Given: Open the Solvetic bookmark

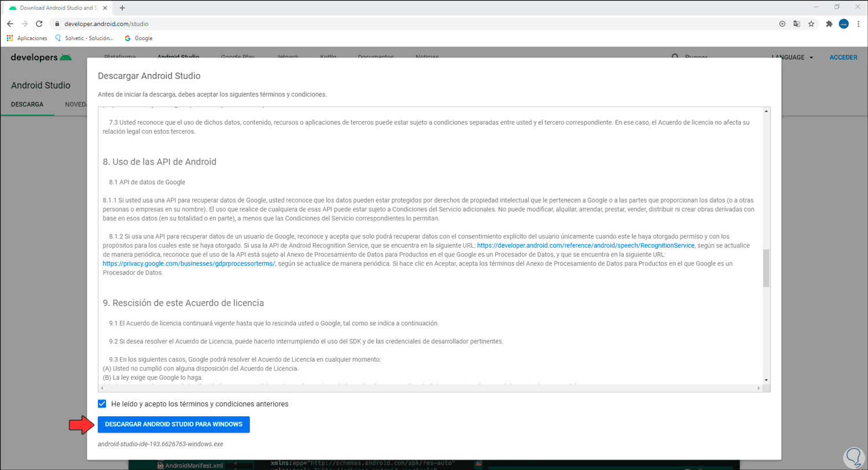Looking at the screenshot, I should (84, 38).
